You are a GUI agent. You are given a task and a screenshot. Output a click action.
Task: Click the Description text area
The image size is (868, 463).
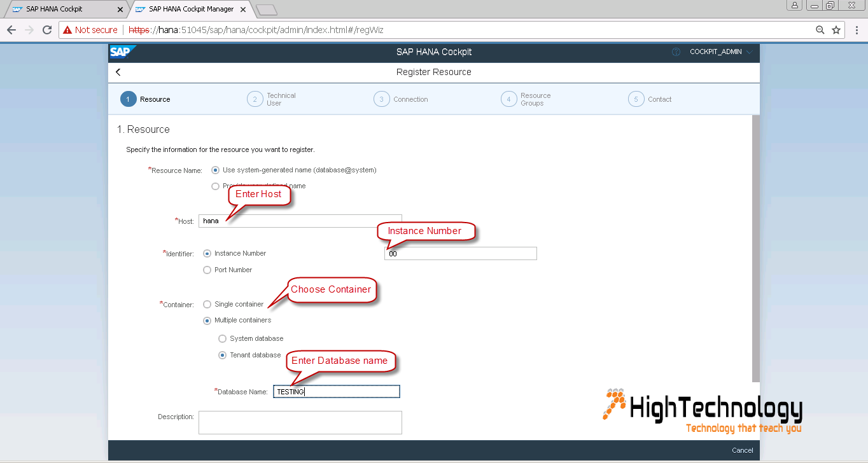(300, 422)
